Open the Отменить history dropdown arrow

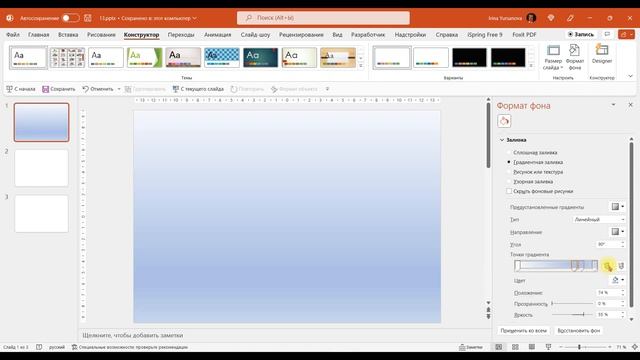tap(119, 89)
